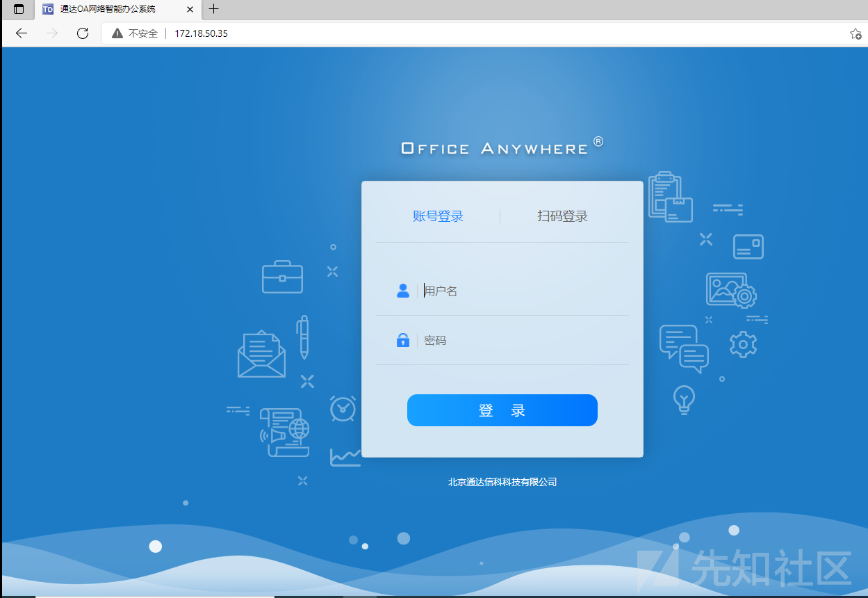Reload the page with refresh icon
Image resolution: width=868 pixels, height=598 pixels.
[83, 33]
